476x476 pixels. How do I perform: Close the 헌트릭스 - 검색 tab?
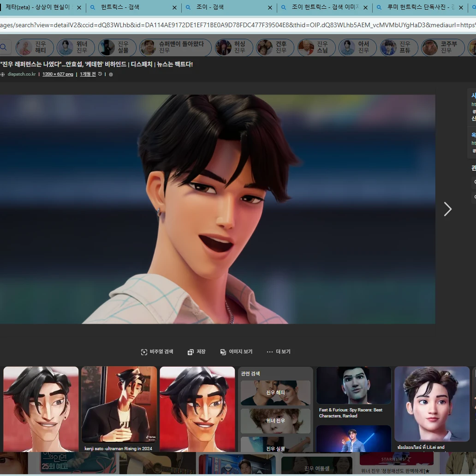click(x=174, y=7)
